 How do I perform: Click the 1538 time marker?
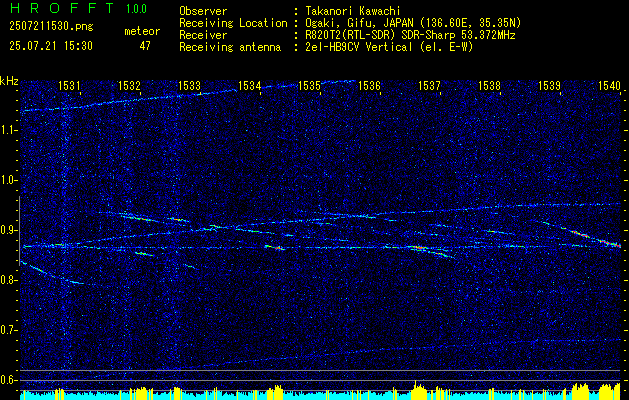point(490,85)
